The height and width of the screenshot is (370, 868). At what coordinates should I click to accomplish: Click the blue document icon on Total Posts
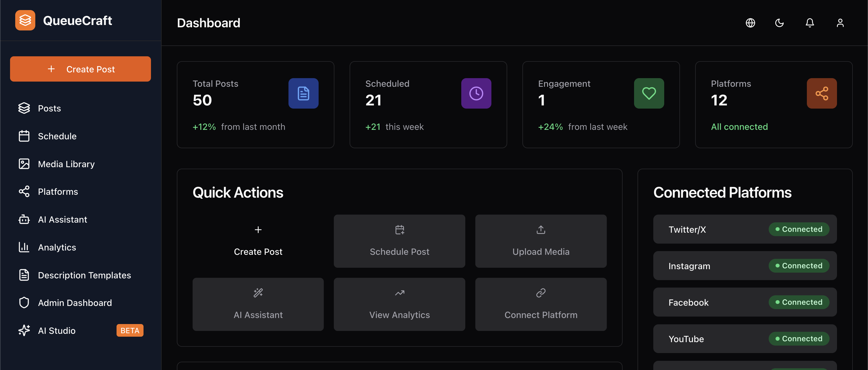coord(303,93)
